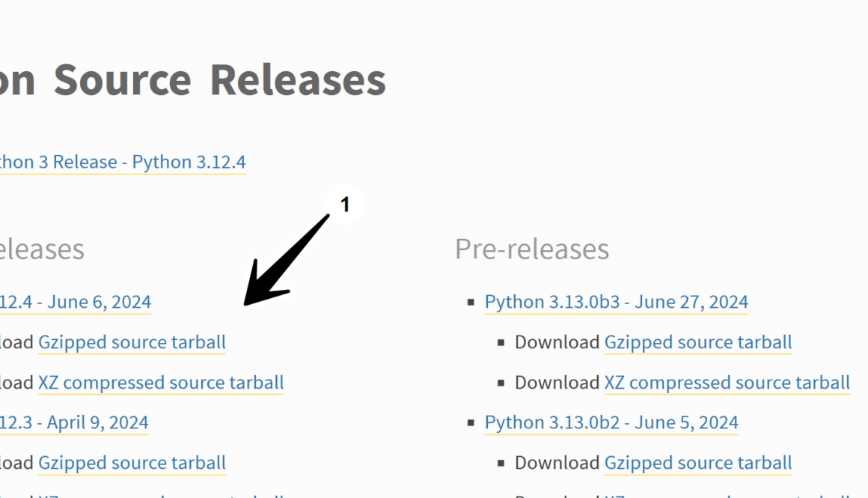Open the April 9, 2024 stable release
868x498 pixels.
73,422
